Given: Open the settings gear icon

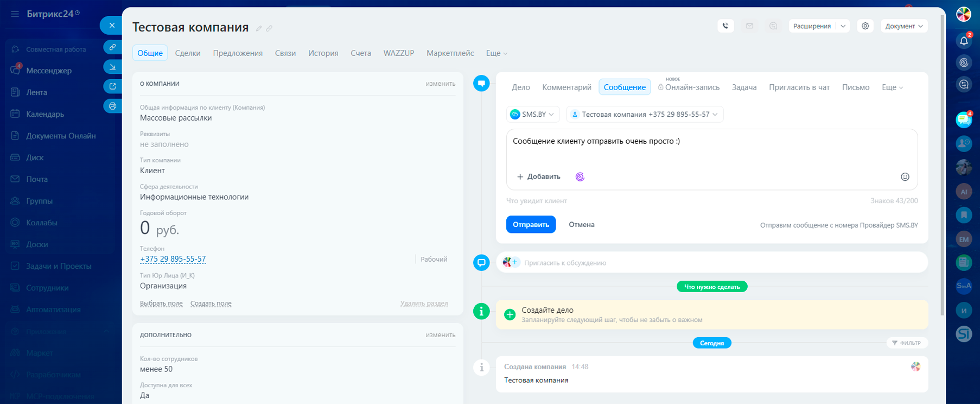Looking at the screenshot, I should (x=865, y=26).
